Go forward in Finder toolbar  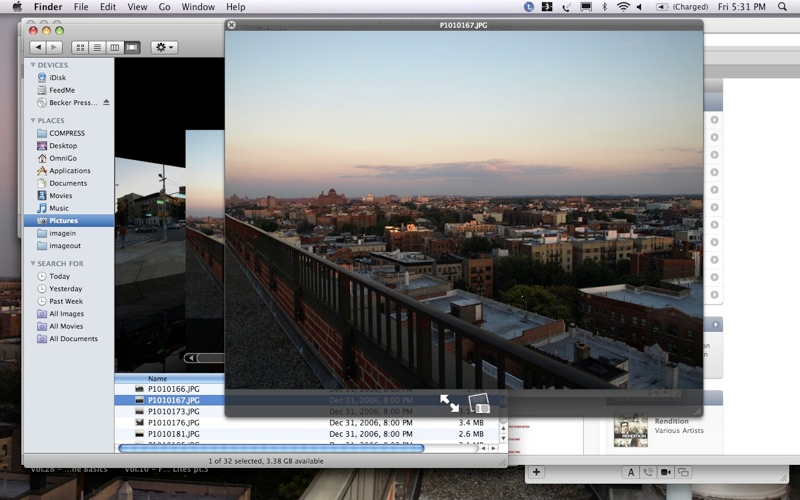click(x=54, y=47)
